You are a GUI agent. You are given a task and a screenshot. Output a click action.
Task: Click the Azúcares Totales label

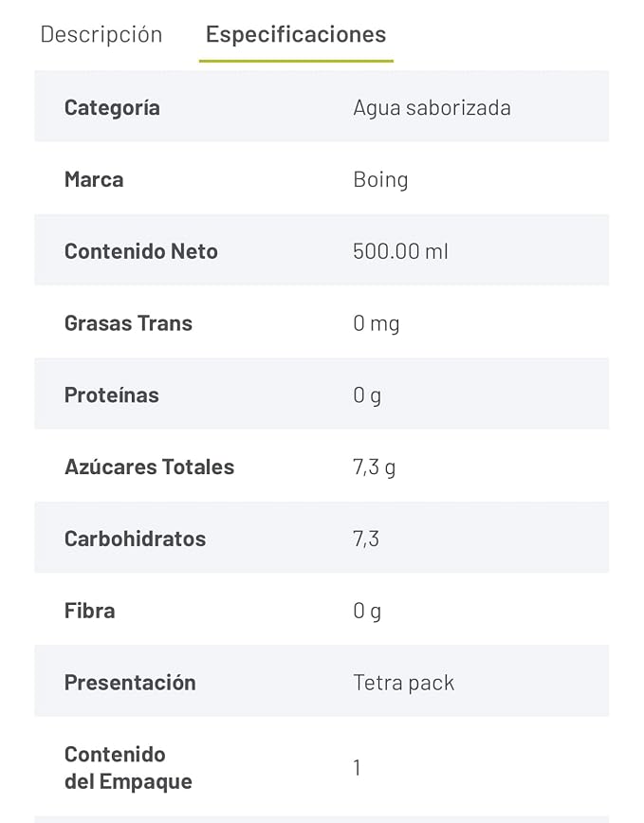(150, 467)
